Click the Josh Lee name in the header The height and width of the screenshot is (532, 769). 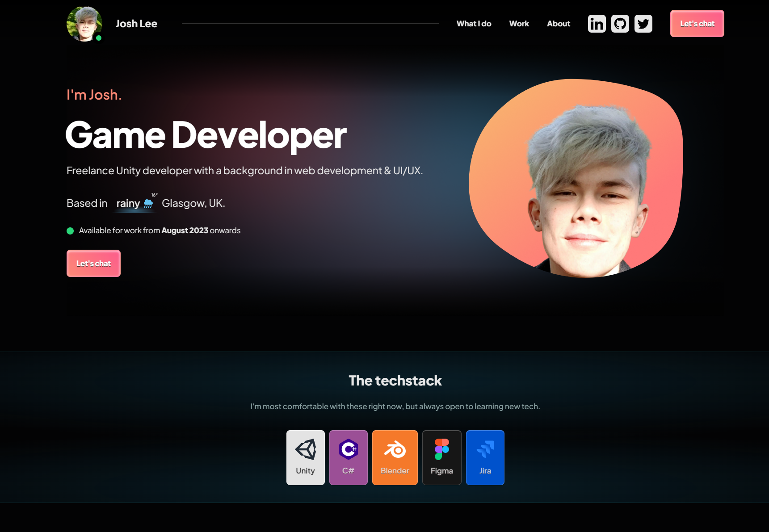[x=136, y=24]
